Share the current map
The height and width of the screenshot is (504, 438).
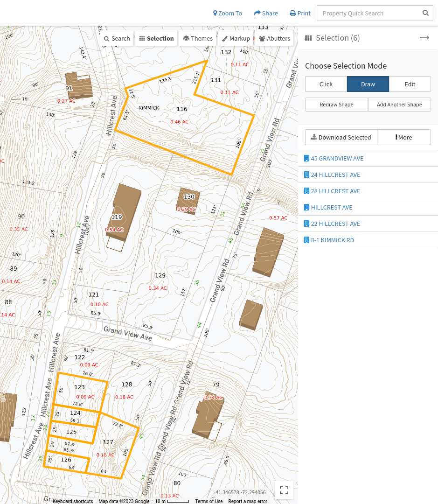click(x=266, y=13)
